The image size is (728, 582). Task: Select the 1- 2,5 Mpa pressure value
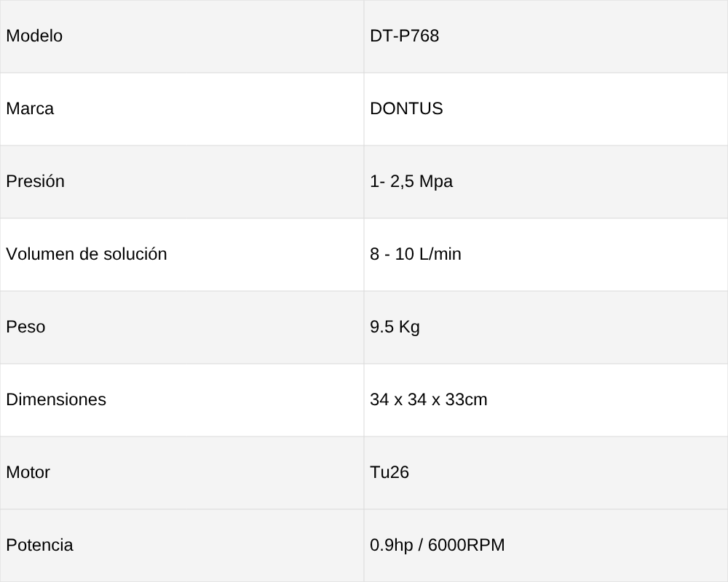pos(411,181)
